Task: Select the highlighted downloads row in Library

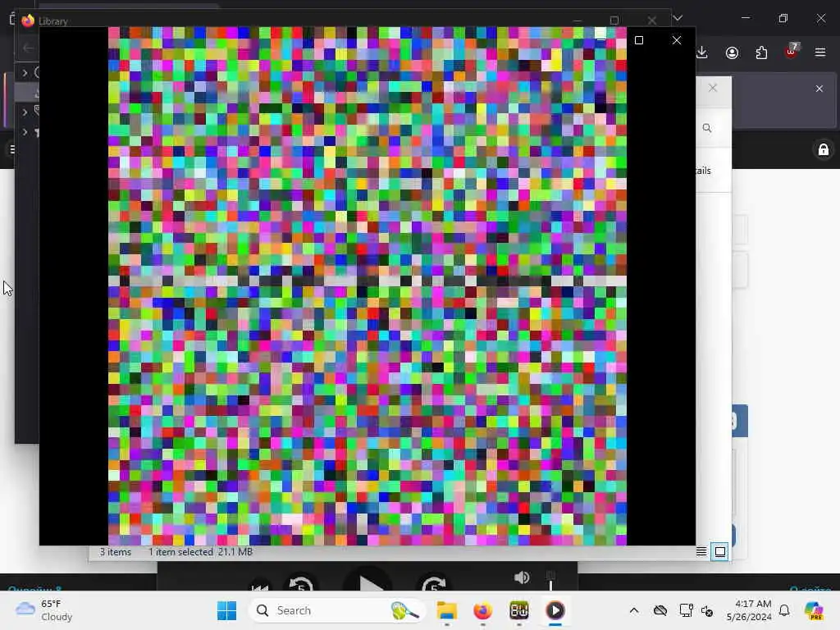Action: point(27,93)
